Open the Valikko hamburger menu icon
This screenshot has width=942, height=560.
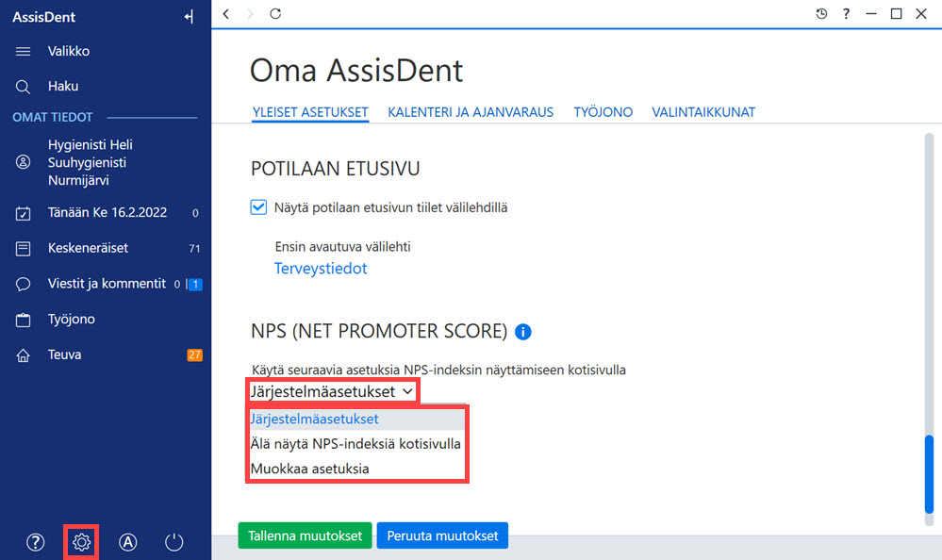23,52
